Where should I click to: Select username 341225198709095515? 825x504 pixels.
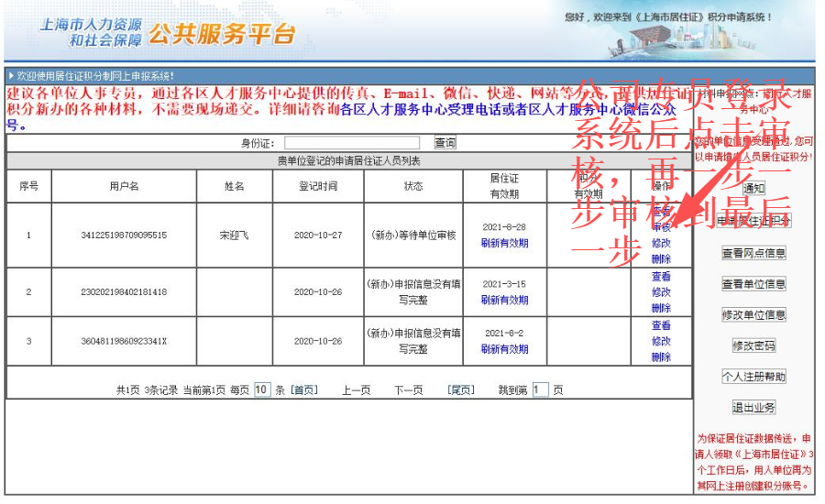click(124, 236)
